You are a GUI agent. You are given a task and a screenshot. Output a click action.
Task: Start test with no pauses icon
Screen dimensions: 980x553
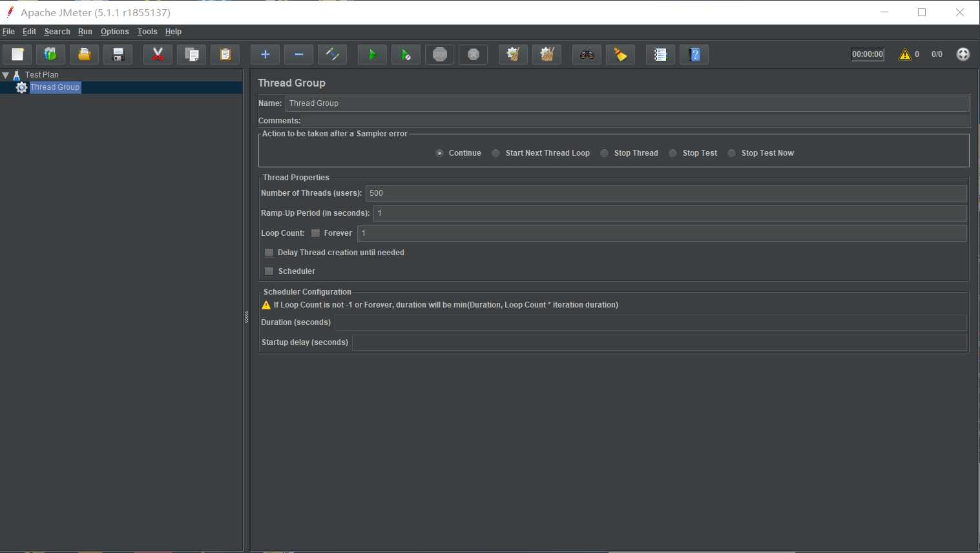406,54
